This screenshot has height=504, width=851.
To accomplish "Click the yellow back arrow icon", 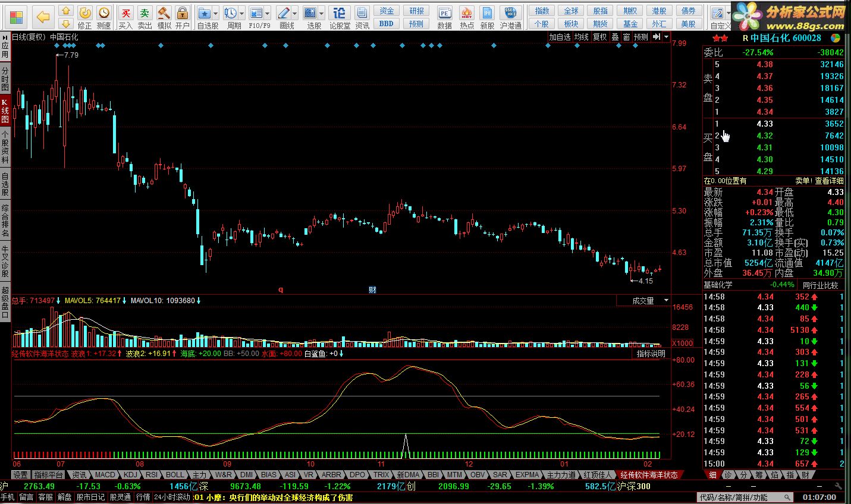I will tap(42, 17).
